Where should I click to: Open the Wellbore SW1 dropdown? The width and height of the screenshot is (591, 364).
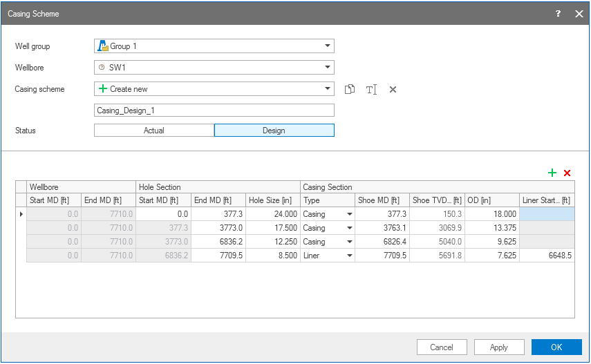[327, 68]
